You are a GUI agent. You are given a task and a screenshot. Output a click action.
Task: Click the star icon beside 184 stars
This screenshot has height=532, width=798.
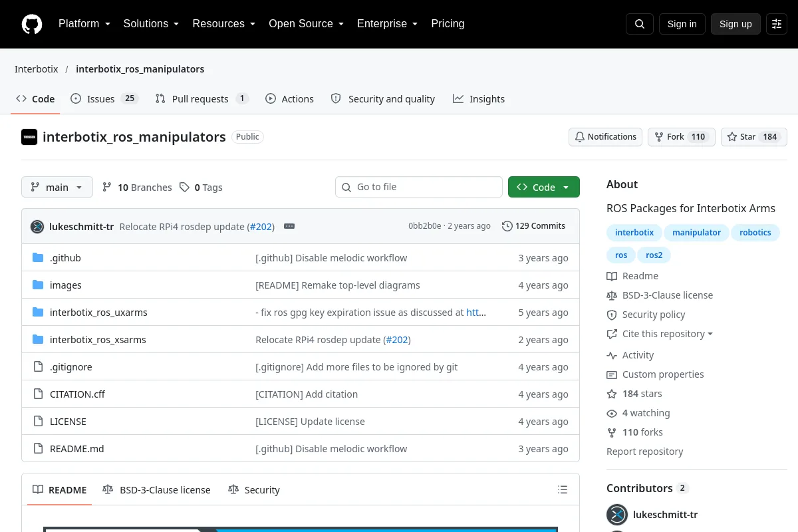click(612, 394)
